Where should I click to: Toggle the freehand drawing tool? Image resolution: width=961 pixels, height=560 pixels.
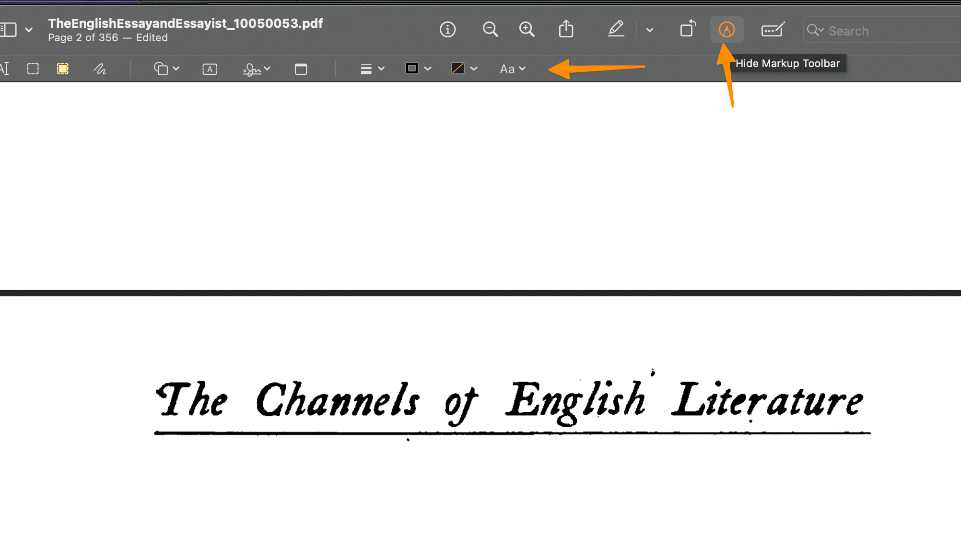click(99, 69)
